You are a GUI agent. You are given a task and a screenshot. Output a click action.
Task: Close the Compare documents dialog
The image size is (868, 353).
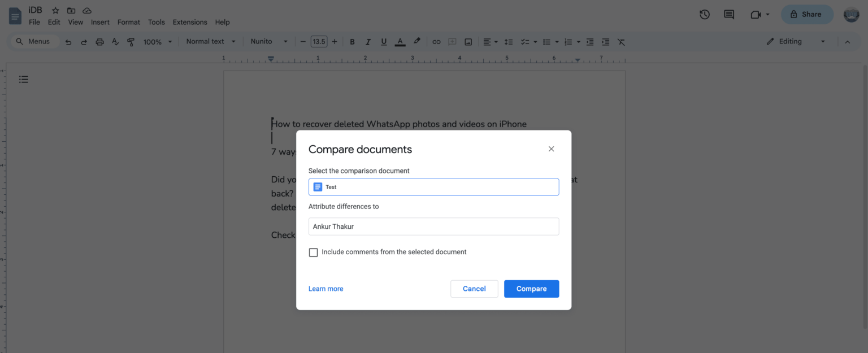click(551, 149)
